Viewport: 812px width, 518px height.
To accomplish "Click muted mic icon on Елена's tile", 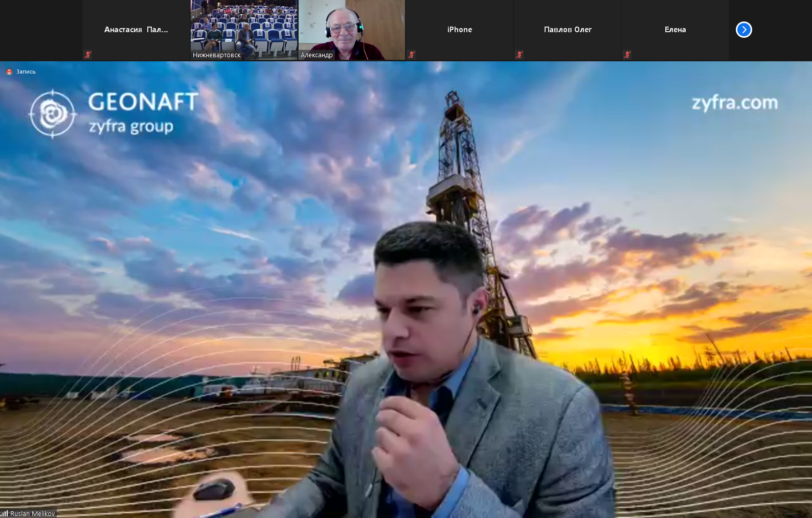I will pyautogui.click(x=627, y=55).
